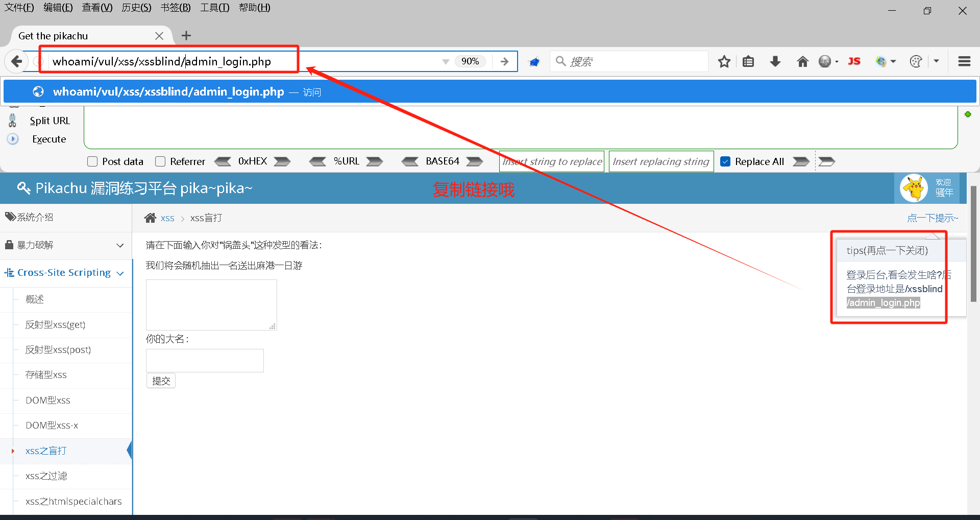Close the Get the pikachu tab
This screenshot has width=980, height=520.
(159, 36)
